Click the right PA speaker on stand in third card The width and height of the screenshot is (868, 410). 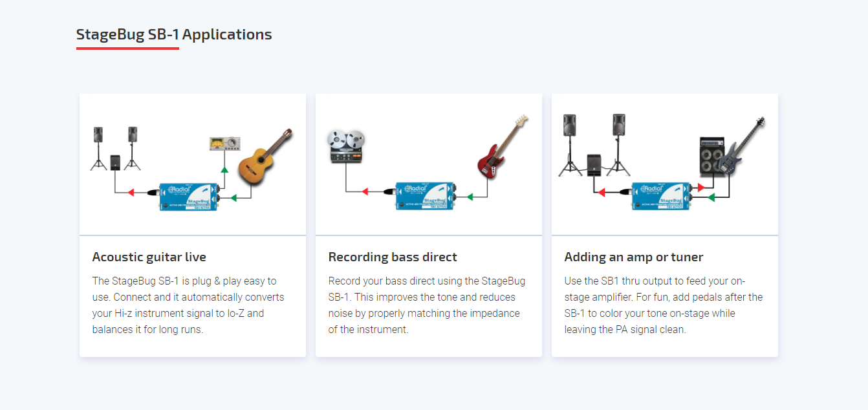pyautogui.click(x=618, y=145)
